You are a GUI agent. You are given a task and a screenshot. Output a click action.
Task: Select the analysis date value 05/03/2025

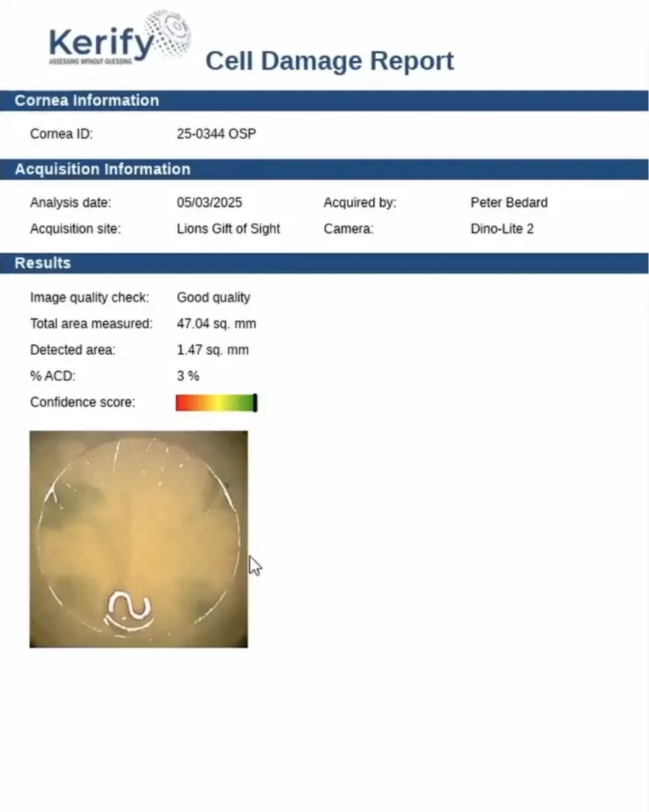click(209, 202)
